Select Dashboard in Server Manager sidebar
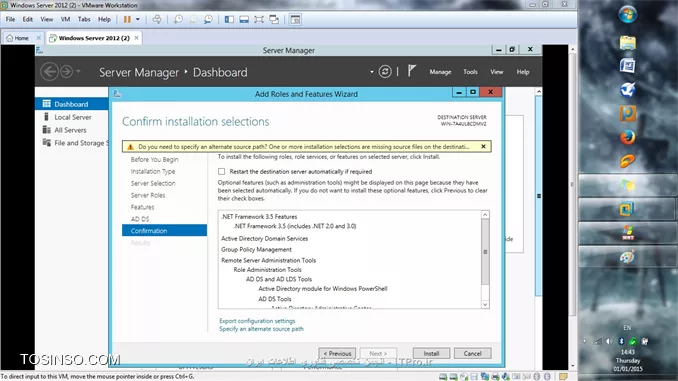The image size is (678, 381). (71, 104)
